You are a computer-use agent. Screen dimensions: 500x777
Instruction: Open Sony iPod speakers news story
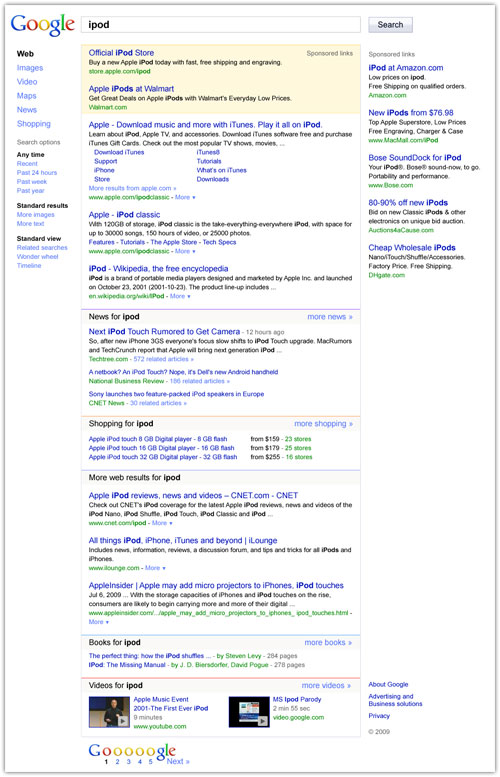[176, 394]
